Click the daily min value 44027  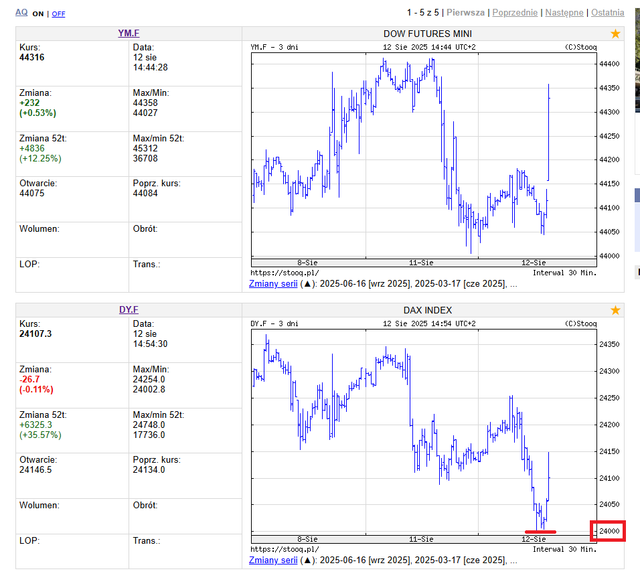point(145,113)
